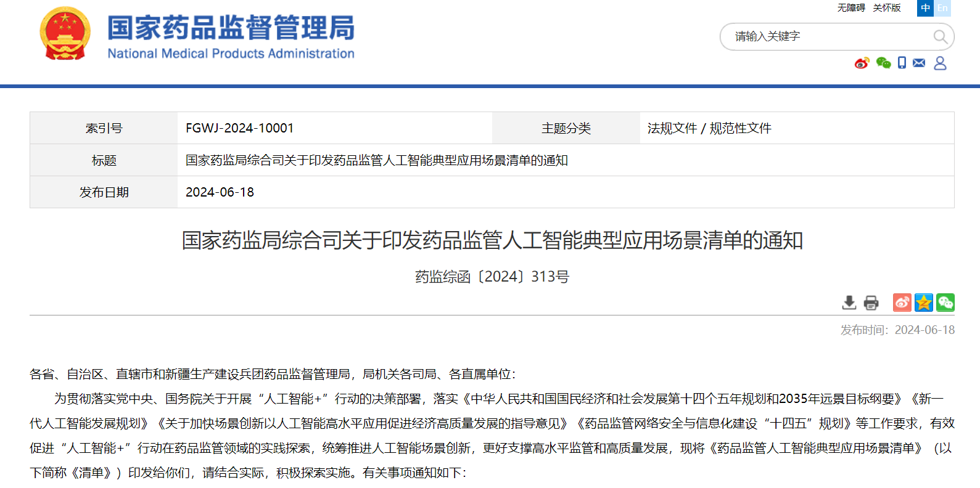Switch language to 中 (Chinese)

pyautogui.click(x=925, y=8)
